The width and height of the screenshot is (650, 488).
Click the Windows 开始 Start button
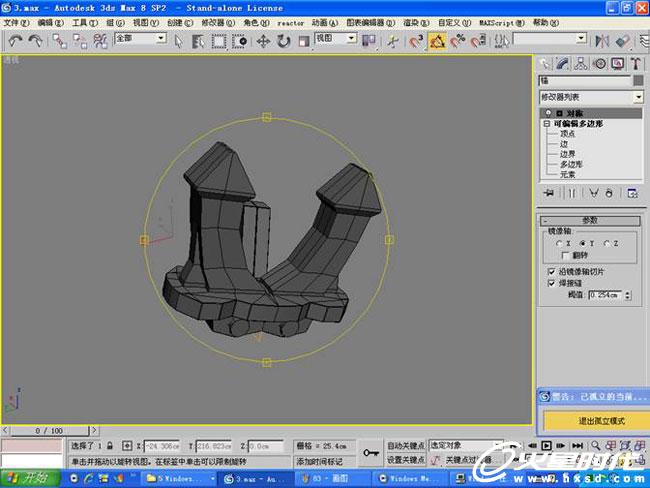coord(30,478)
